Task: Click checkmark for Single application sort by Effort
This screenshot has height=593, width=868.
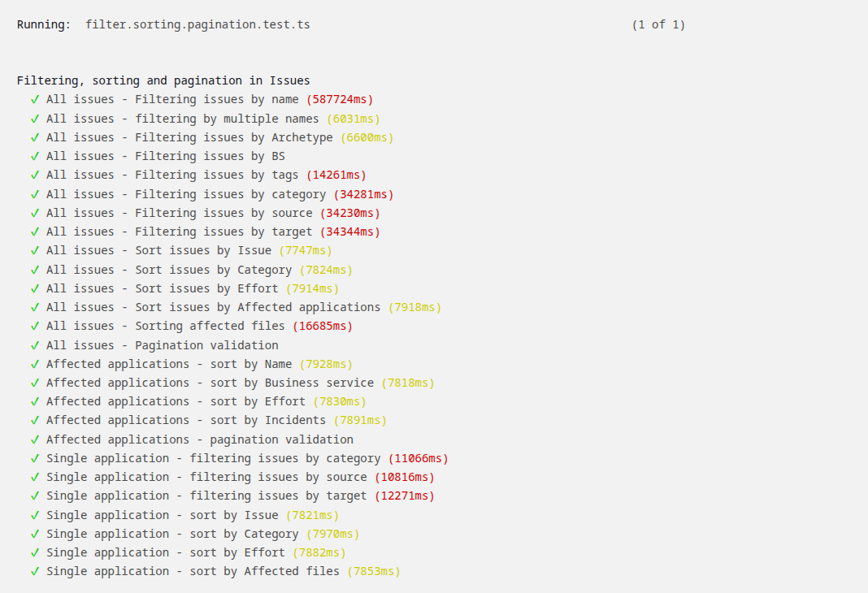Action: [x=35, y=552]
